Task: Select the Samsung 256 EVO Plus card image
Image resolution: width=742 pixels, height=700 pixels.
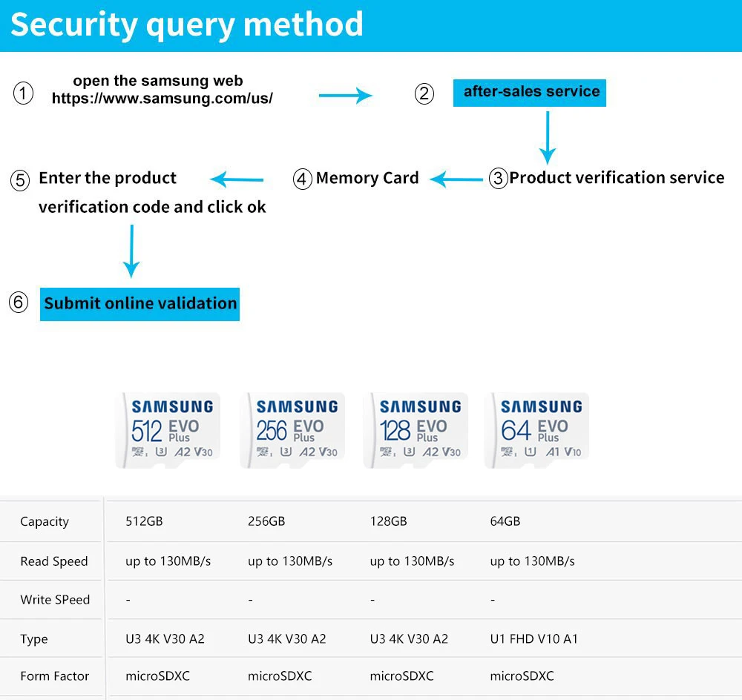Action: coord(293,430)
